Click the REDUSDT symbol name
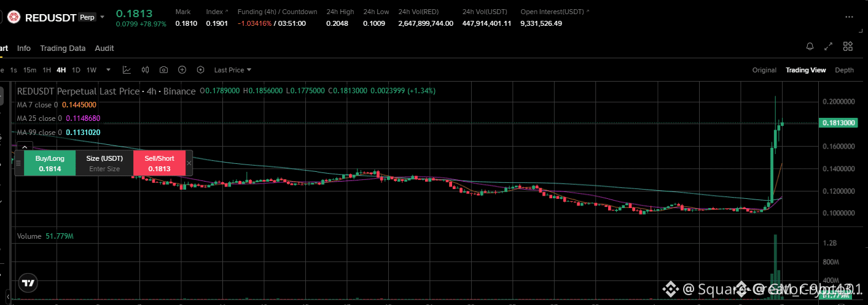The height and width of the screenshot is (305, 868). pos(50,18)
